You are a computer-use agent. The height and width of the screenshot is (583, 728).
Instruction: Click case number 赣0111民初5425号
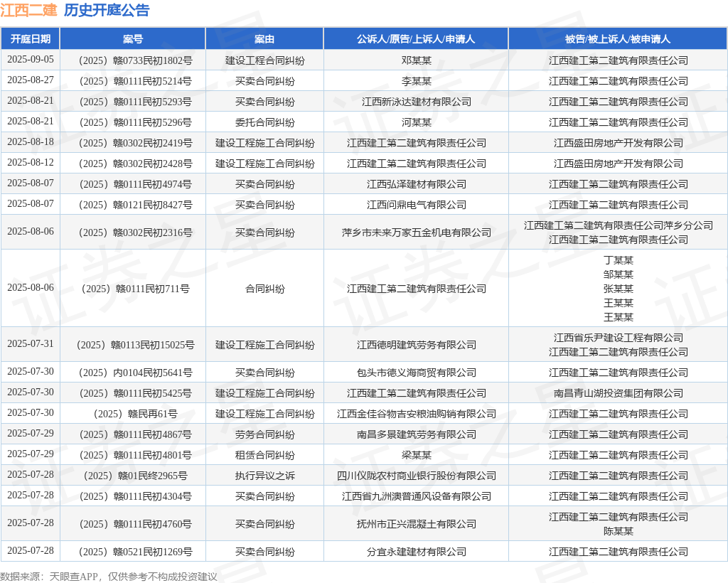[136, 393]
